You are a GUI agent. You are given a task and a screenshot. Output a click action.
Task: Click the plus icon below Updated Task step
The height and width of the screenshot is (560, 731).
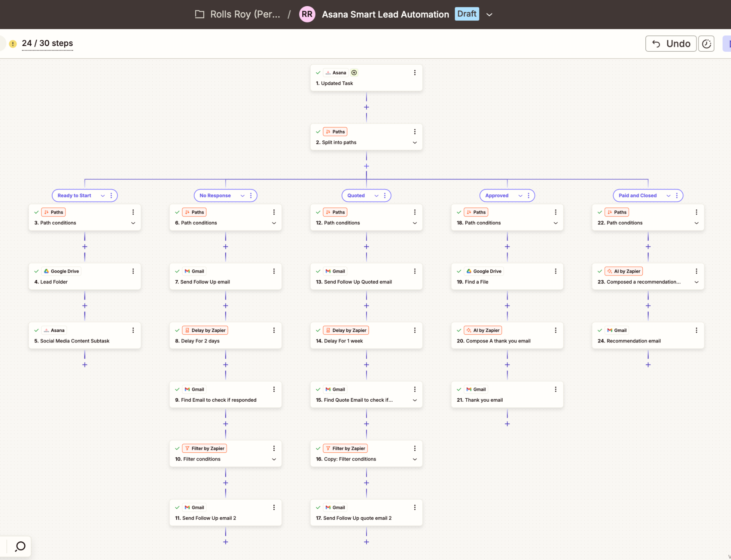tap(366, 107)
